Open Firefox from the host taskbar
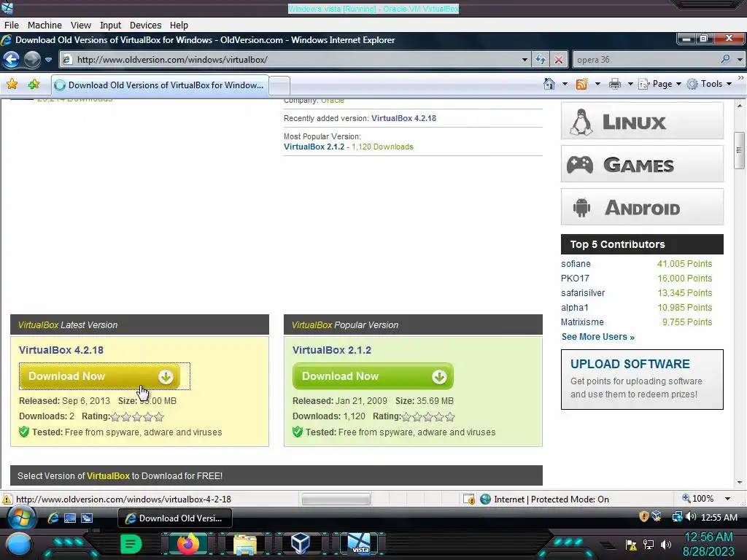Screen dimensions: 747x560 tap(187, 544)
